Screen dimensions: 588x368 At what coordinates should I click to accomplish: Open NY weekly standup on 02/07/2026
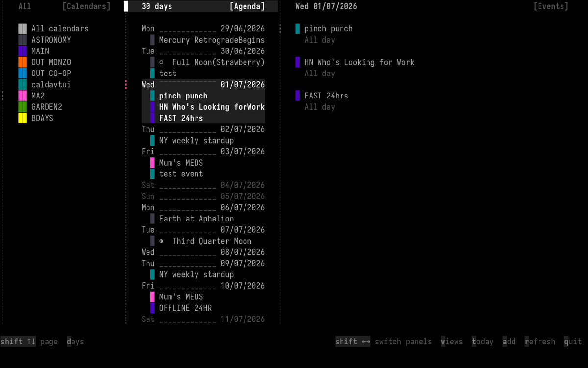[196, 141]
